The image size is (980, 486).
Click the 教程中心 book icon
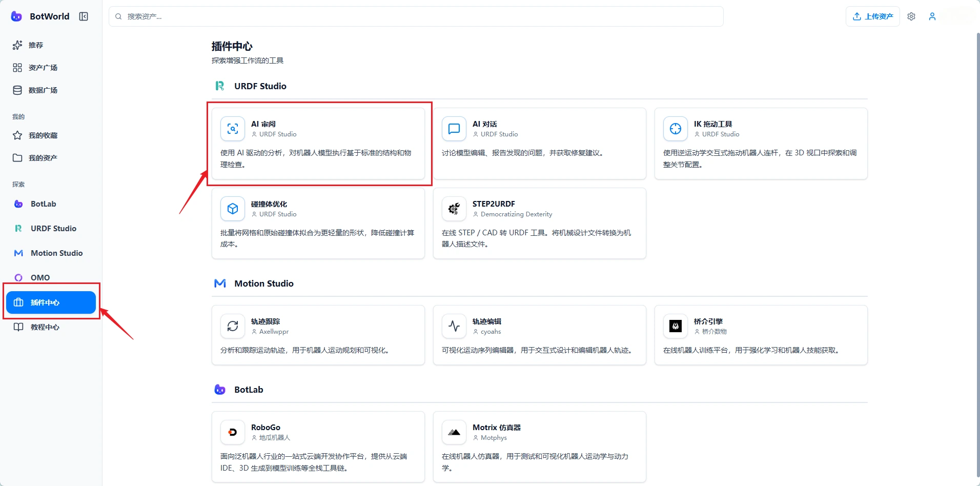coord(18,327)
